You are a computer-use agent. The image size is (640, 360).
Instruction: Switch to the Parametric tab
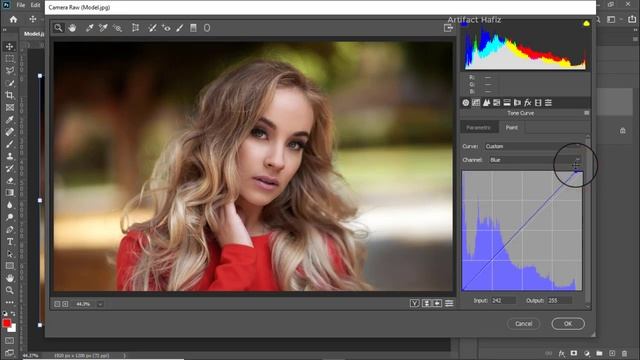(479, 128)
